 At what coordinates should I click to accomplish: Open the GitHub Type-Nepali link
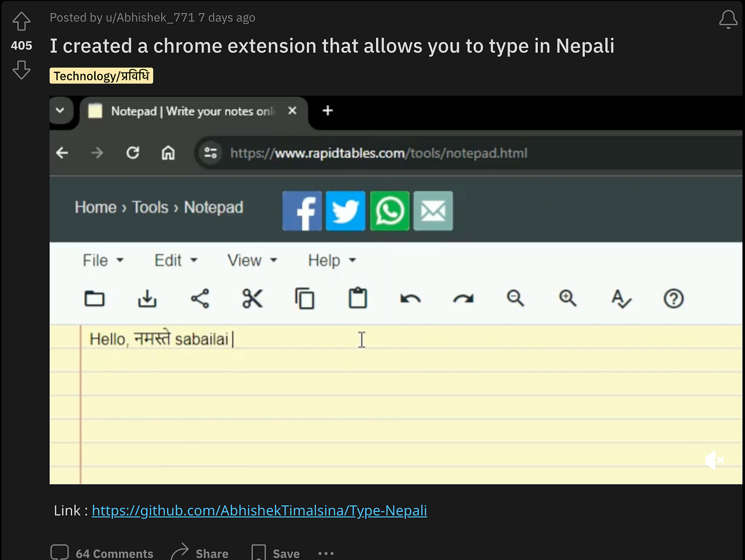(x=259, y=510)
